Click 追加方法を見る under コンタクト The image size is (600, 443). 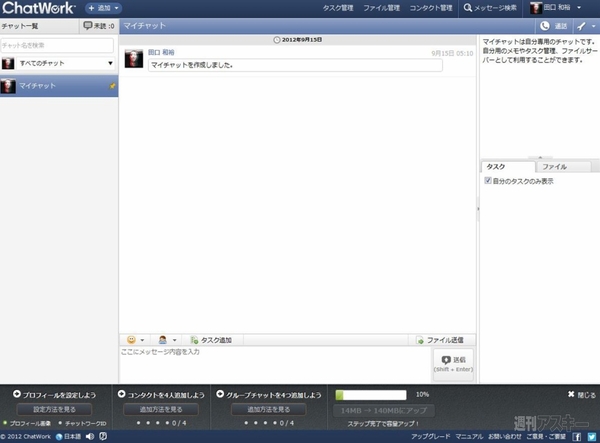(161, 409)
